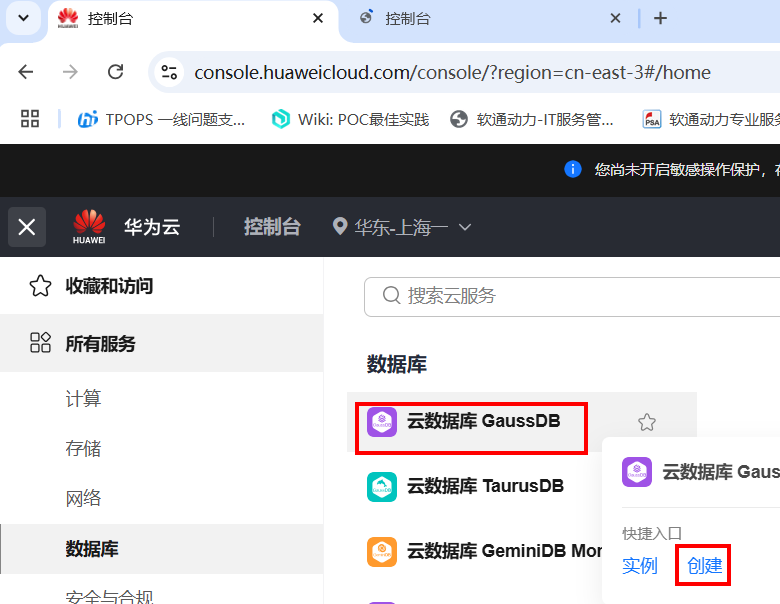Click the 数据库 section heading

pos(397,364)
